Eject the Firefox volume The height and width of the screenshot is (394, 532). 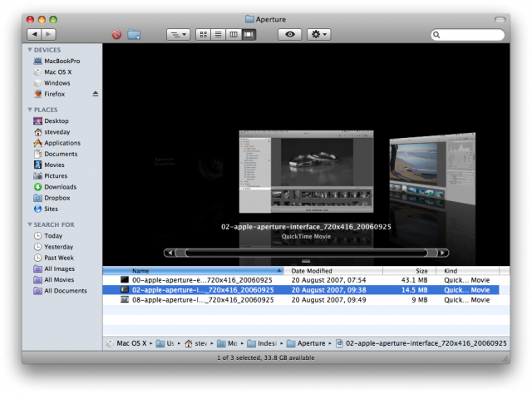(x=96, y=94)
